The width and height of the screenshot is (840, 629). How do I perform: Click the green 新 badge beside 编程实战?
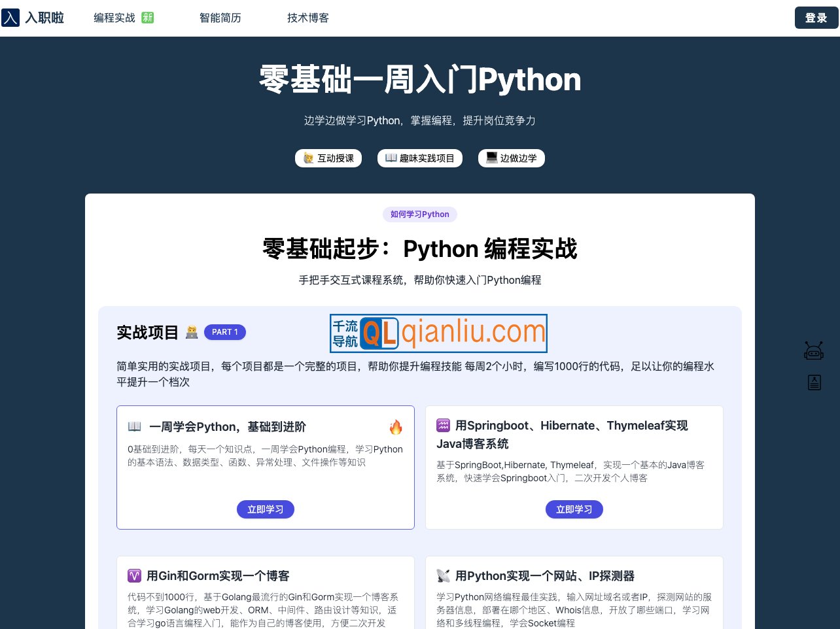(x=147, y=18)
